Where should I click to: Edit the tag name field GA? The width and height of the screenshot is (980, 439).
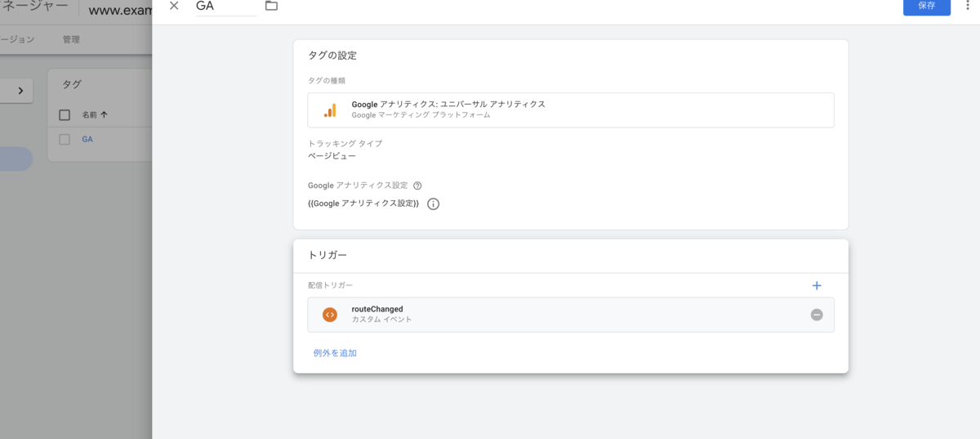click(226, 7)
